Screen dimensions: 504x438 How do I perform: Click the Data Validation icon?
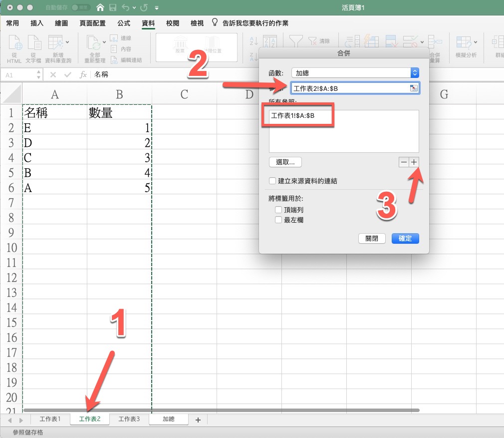click(411, 41)
